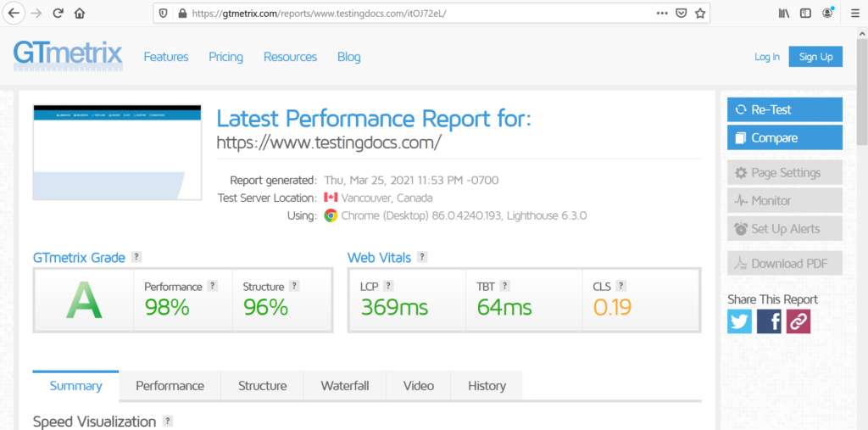Switch to the Summary tab
The width and height of the screenshot is (868, 430).
point(75,386)
